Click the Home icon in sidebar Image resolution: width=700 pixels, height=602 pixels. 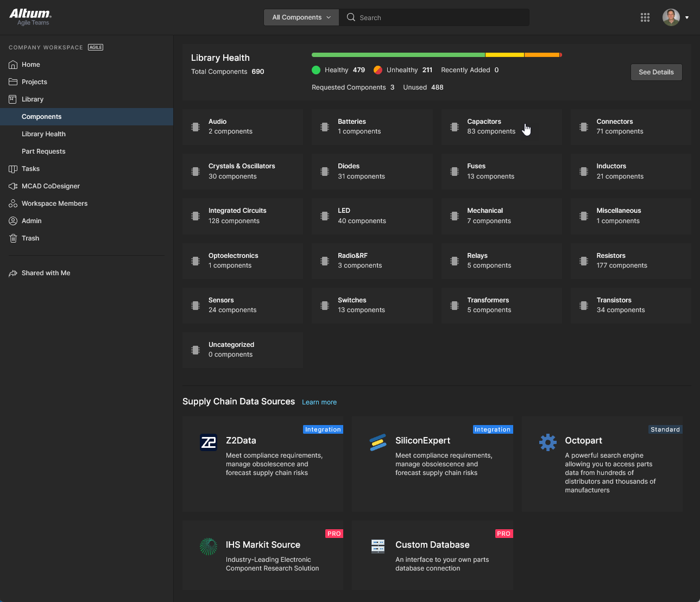click(x=13, y=65)
